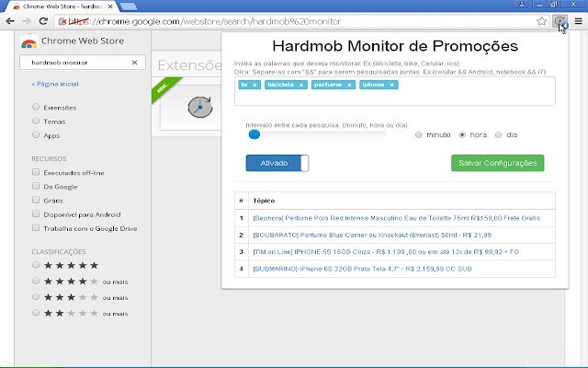This screenshot has width=588, height=368.
Task: Check 'Executados off-line' checkbox
Action: coord(36,172)
